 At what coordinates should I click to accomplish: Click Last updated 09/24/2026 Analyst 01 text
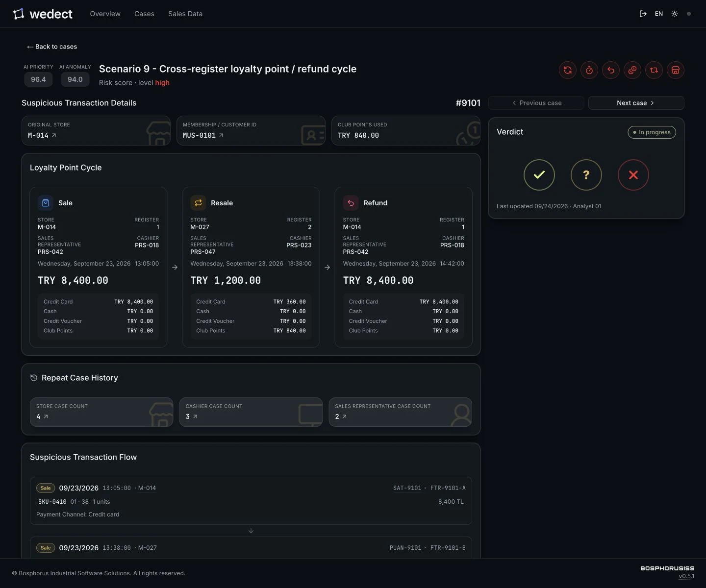(549, 206)
